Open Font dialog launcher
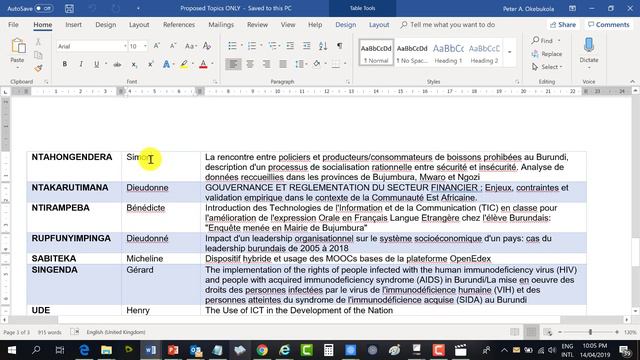Image resolution: width=640 pixels, height=360 pixels. 215,82
